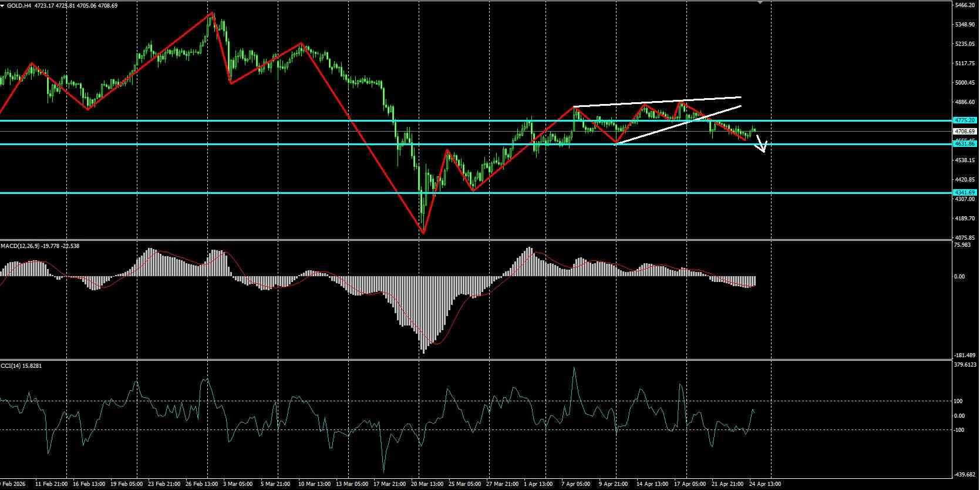
Task: Click the small arrow beside GOLD.H4 title
Action: pyautogui.click(x=3, y=5)
